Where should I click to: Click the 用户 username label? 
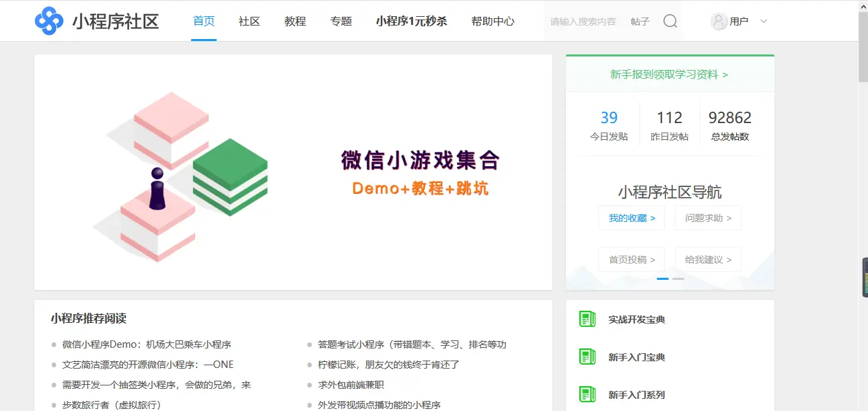pyautogui.click(x=739, y=22)
